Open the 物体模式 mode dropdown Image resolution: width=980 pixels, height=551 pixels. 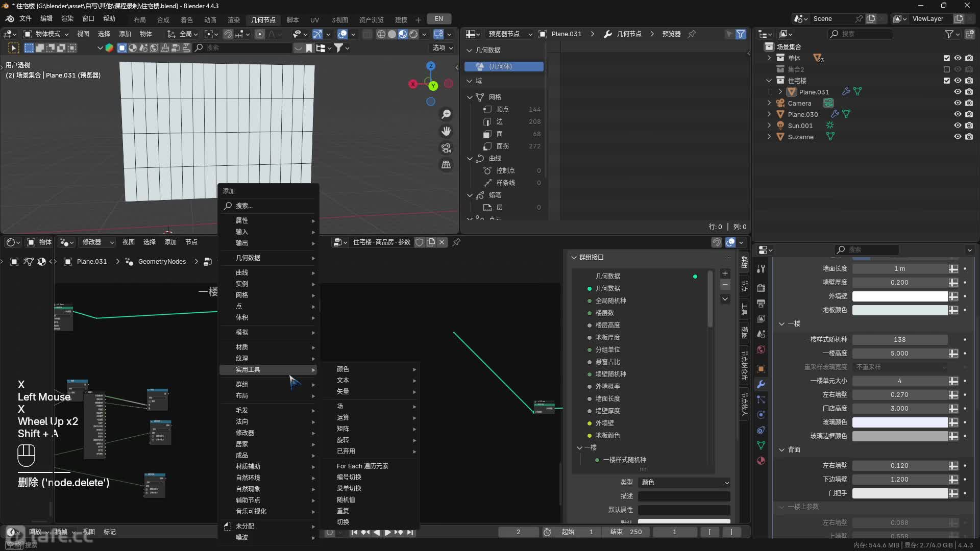(x=46, y=34)
